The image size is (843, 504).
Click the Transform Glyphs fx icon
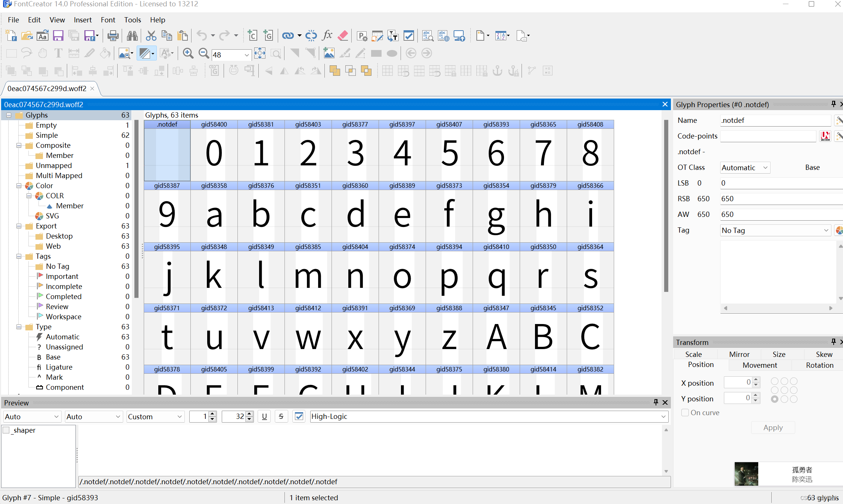pos(327,35)
